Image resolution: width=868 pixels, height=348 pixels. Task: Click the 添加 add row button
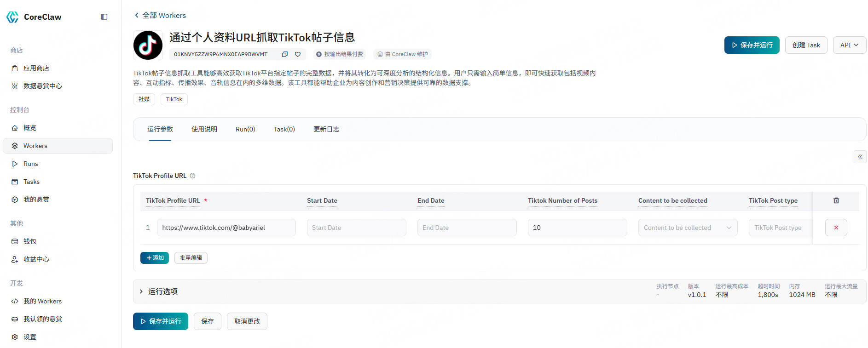[x=155, y=258]
